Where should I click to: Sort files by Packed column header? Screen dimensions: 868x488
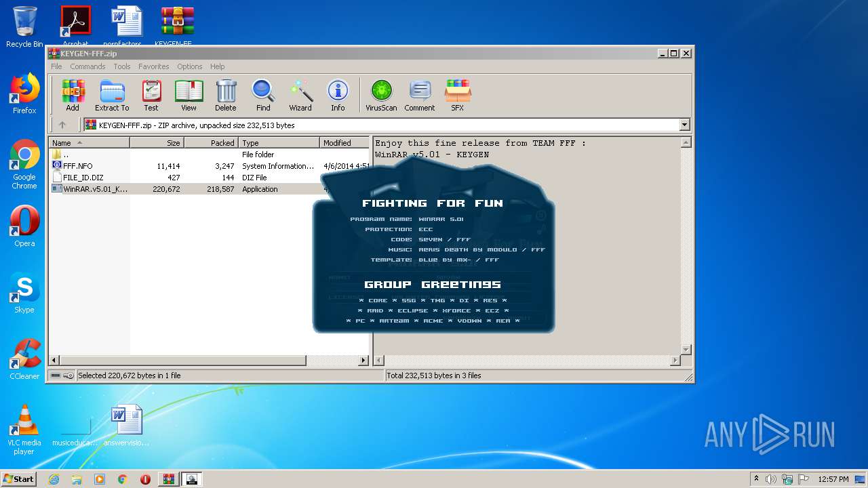coord(211,142)
